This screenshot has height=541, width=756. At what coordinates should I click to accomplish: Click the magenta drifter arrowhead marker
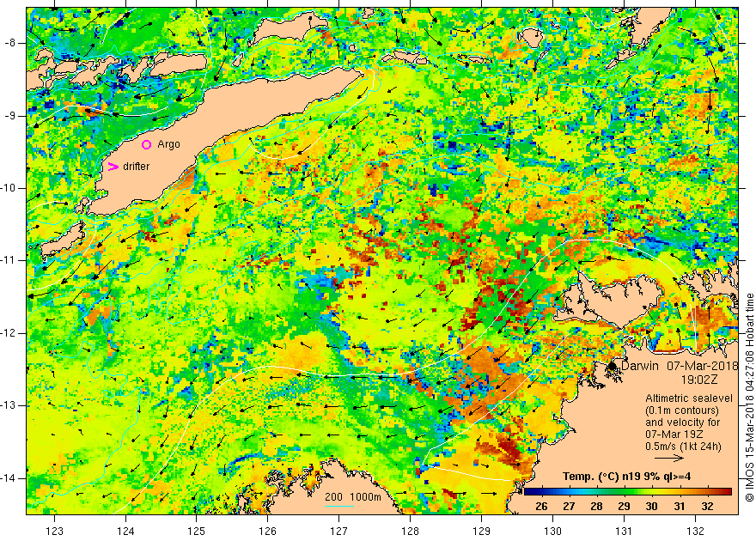pos(113,167)
